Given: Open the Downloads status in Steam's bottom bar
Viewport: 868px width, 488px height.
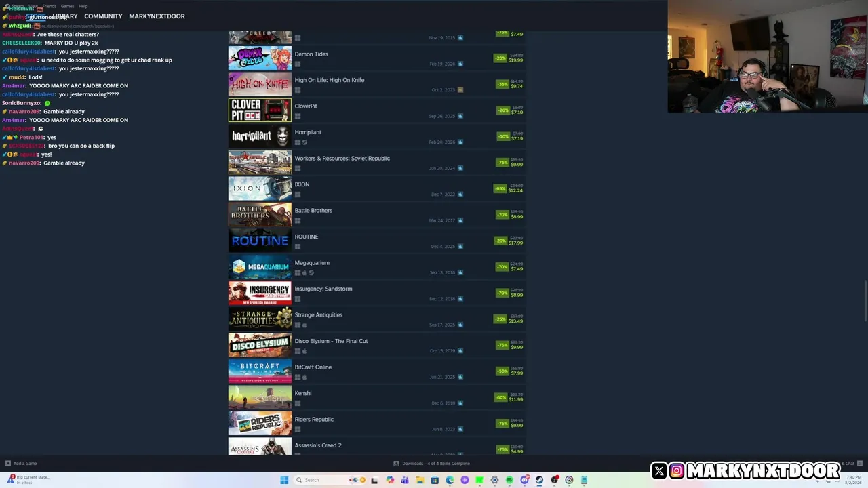Looking at the screenshot, I should pos(431,464).
